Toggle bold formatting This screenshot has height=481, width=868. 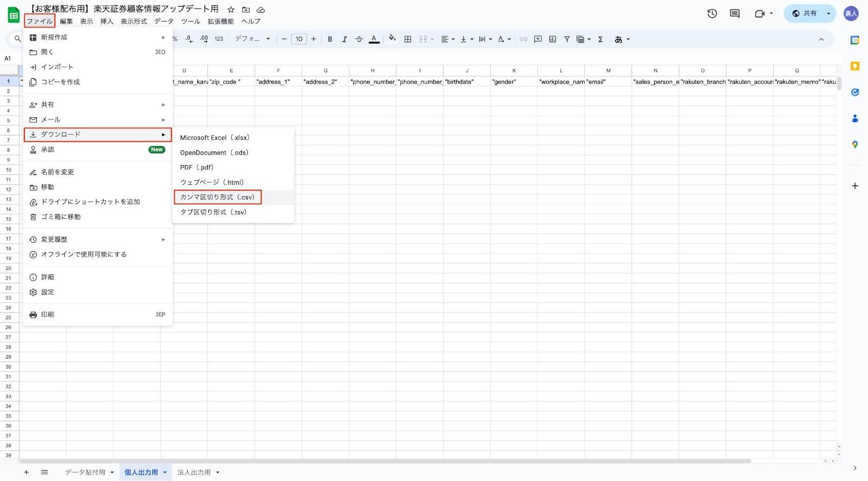(x=330, y=39)
